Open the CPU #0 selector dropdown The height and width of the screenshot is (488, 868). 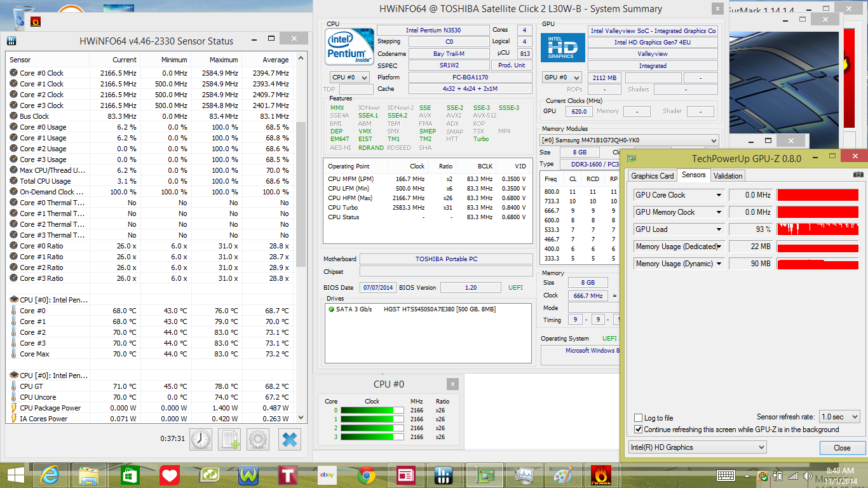coord(349,78)
